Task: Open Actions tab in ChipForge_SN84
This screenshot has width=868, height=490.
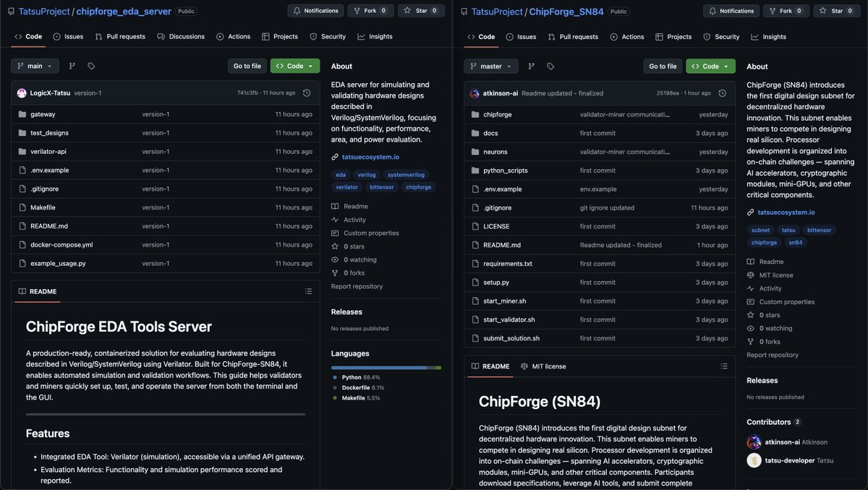Action: pos(627,37)
